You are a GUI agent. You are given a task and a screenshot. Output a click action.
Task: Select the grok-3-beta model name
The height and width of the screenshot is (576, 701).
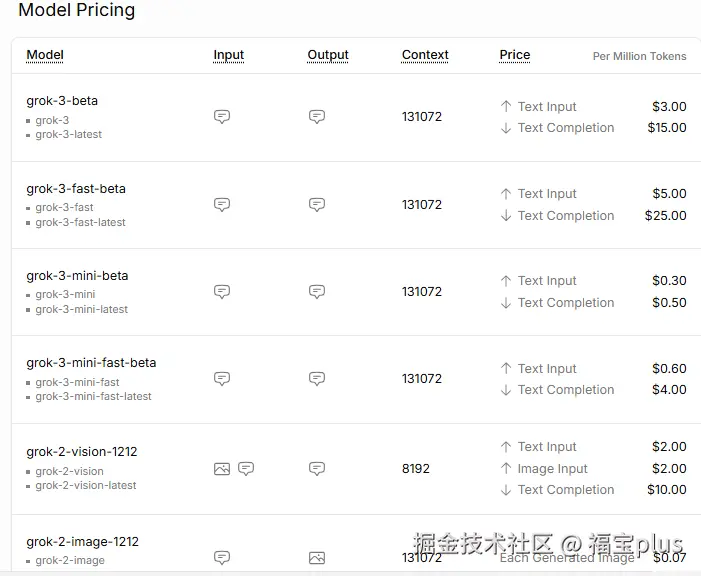tap(62, 101)
